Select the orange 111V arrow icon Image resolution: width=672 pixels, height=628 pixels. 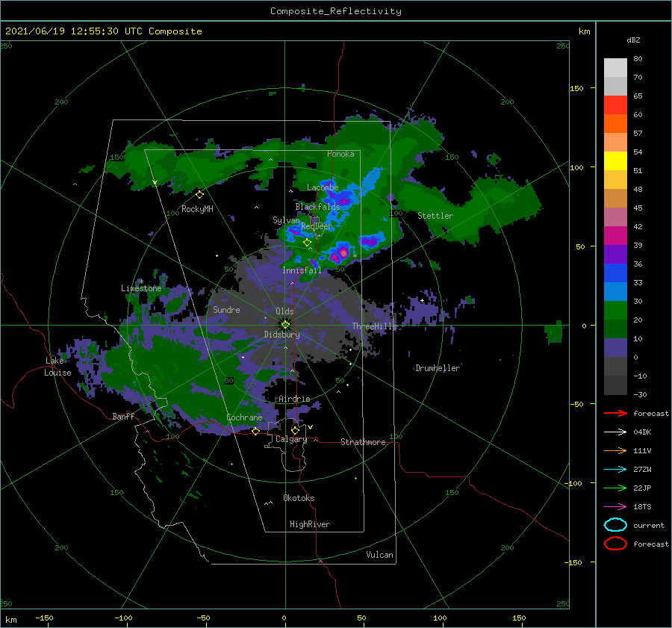coord(615,450)
